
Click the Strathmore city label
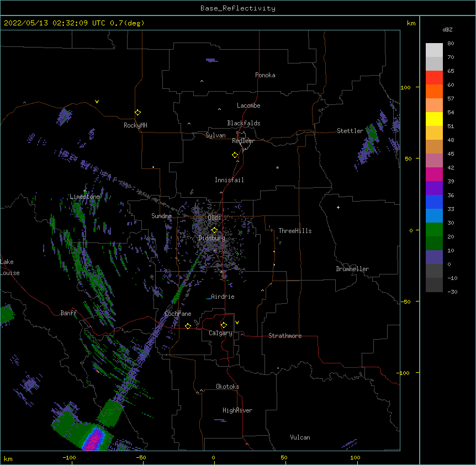(285, 336)
